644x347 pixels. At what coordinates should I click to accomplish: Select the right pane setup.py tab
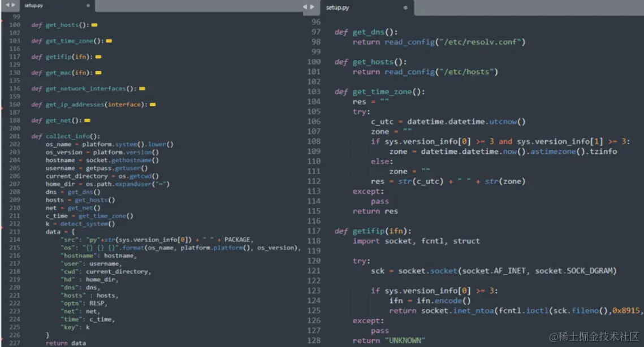point(337,7)
